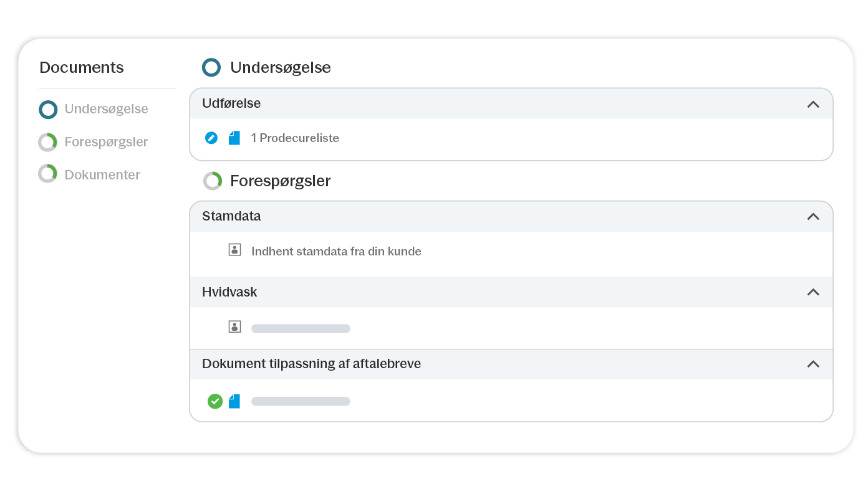The height and width of the screenshot is (489, 868).
Task: Click the green checkmark icon under Dokument tilpassning
Action: (x=215, y=401)
